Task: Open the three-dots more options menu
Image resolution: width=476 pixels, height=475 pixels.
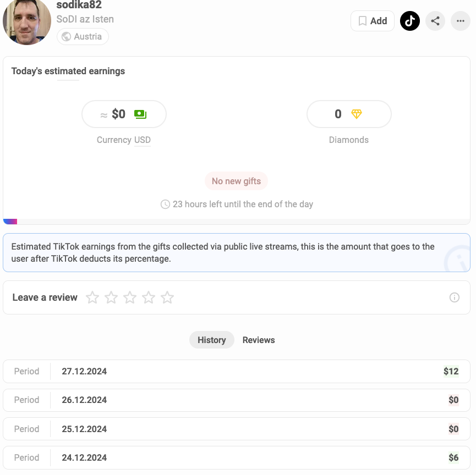Action: coord(460,21)
